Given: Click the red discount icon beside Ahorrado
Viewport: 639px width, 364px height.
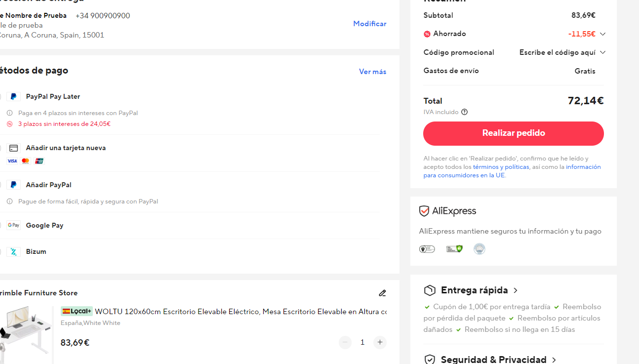Looking at the screenshot, I should (x=427, y=34).
